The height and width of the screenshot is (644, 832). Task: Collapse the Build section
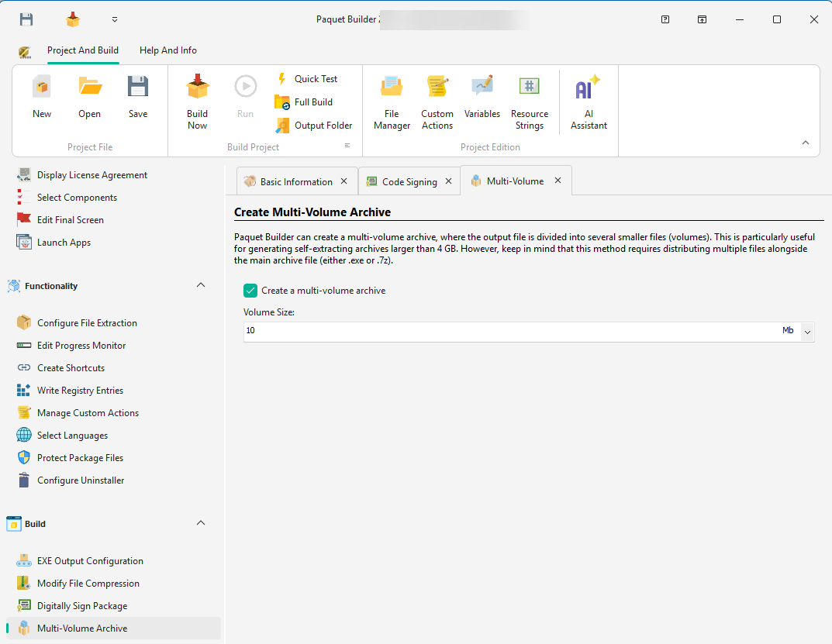201,523
